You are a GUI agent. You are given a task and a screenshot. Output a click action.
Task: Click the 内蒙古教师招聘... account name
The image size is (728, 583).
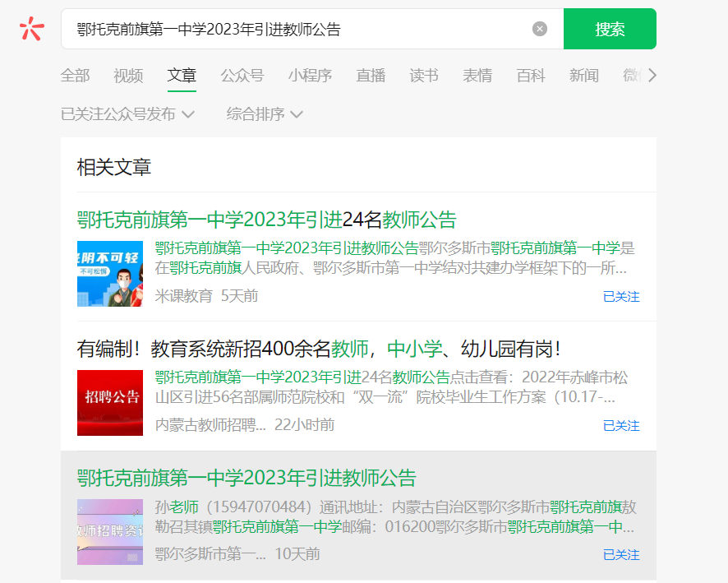tap(210, 425)
